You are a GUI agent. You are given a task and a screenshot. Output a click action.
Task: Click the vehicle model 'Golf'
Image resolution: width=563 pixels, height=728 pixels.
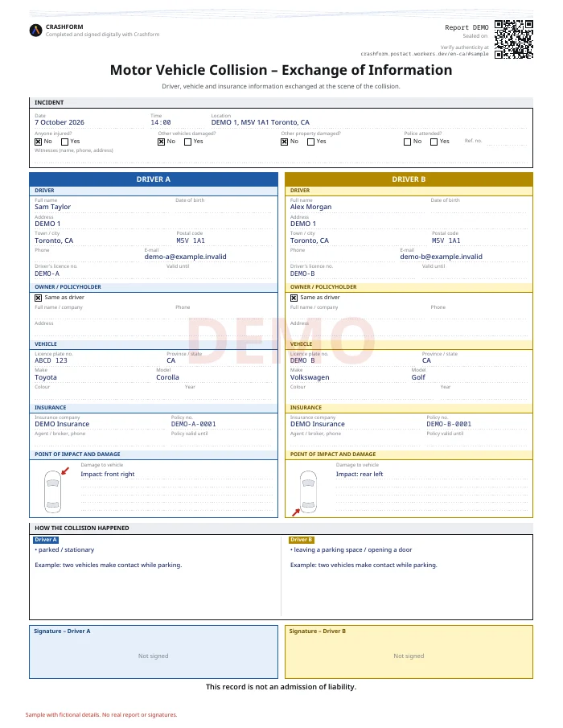point(418,377)
